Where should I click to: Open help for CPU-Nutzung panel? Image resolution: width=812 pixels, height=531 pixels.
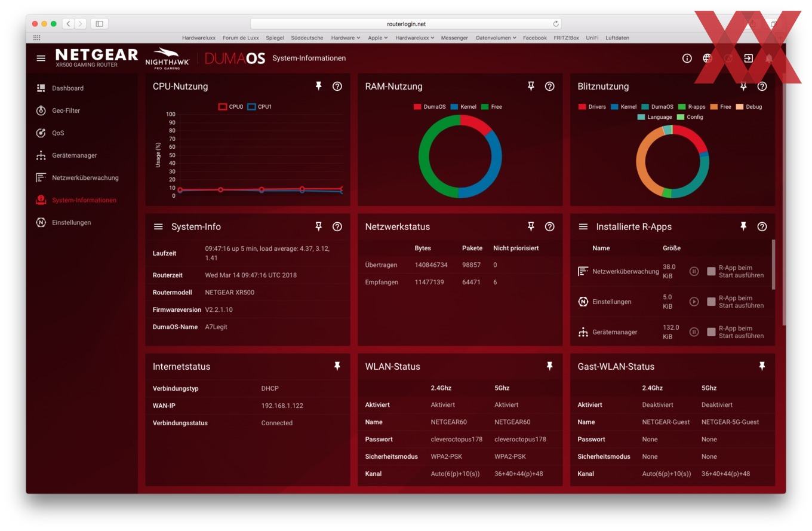point(337,86)
